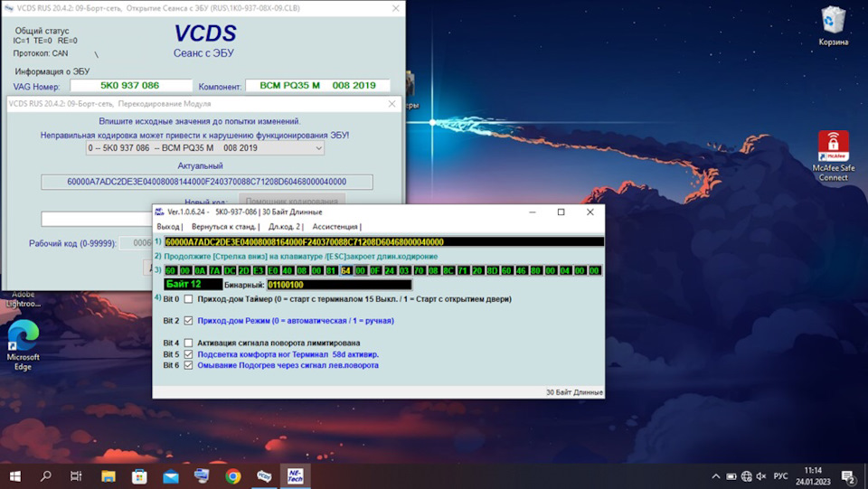Show hidden tray icons chevron

[716, 476]
